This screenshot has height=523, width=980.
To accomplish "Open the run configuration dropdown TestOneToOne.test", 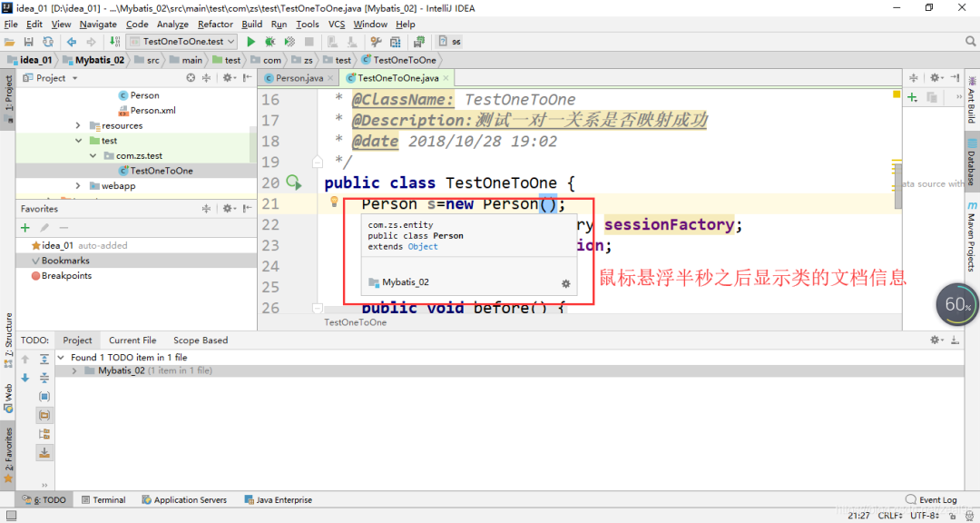I will tap(181, 41).
